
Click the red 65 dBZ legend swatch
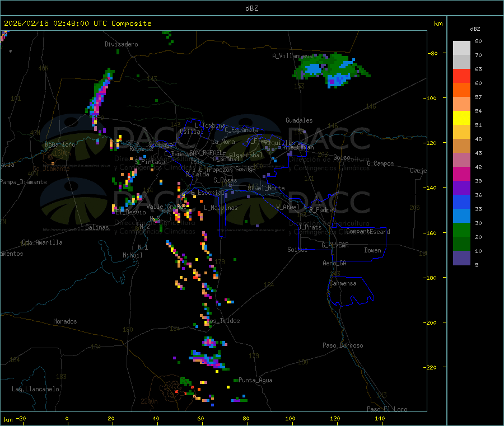tap(461, 76)
